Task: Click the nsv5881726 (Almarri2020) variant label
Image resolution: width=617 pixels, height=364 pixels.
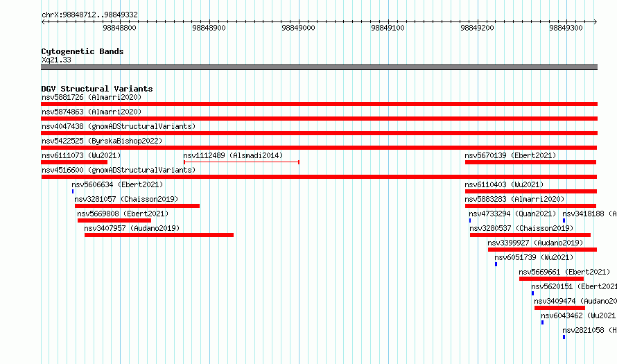Action: point(92,97)
